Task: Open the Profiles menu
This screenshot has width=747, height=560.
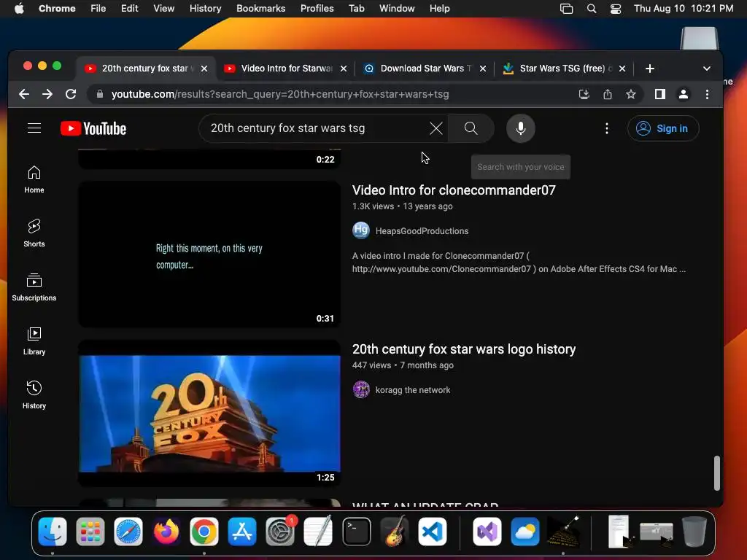Action: [x=317, y=9]
